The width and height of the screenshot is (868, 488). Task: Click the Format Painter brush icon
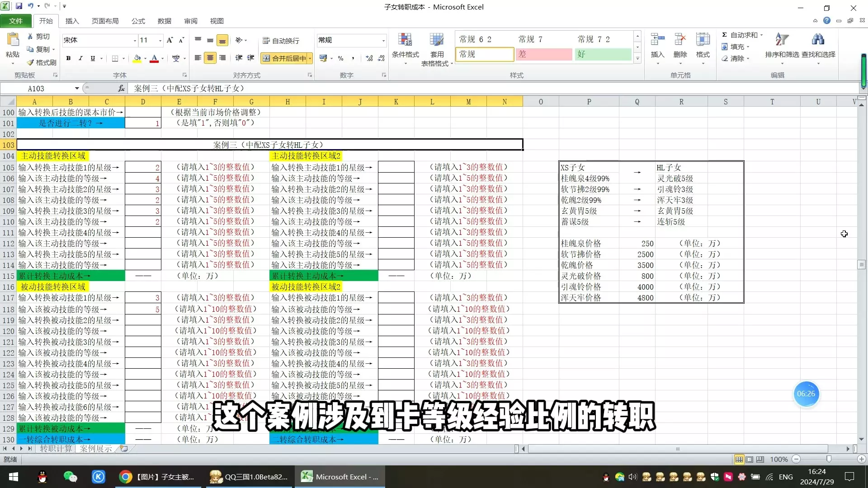coord(31,62)
